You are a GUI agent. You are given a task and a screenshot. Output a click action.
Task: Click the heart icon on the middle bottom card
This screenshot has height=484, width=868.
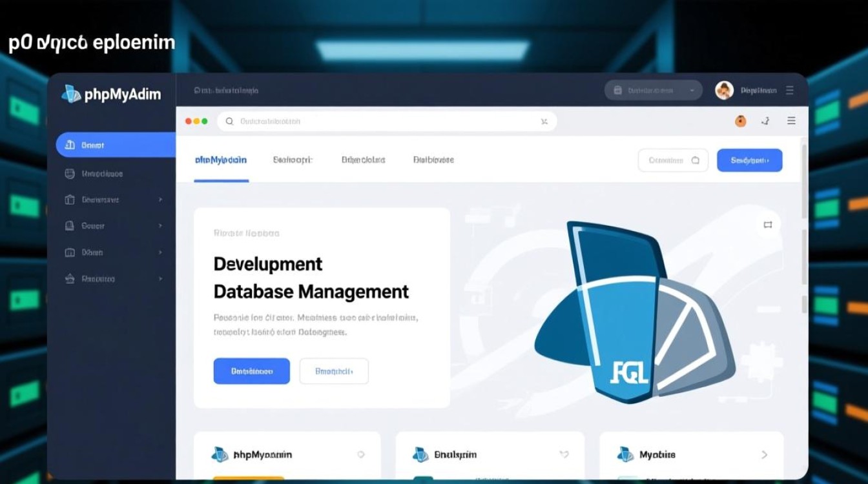tap(563, 454)
